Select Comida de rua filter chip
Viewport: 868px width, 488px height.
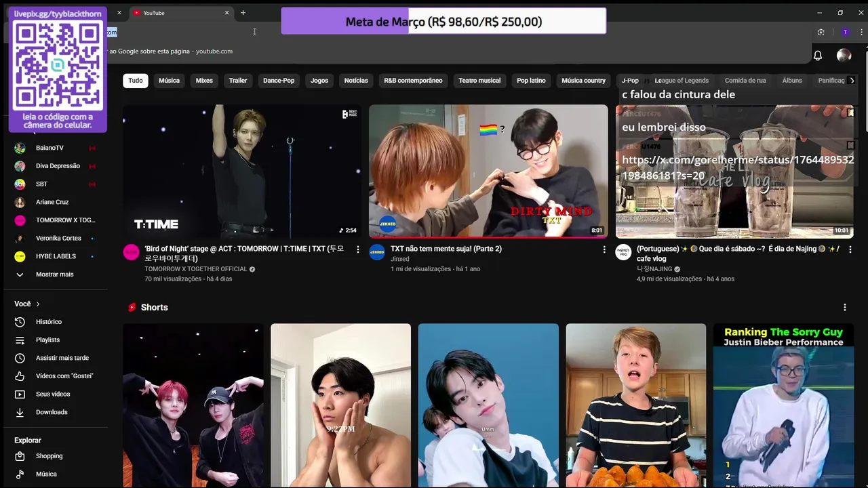(745, 81)
